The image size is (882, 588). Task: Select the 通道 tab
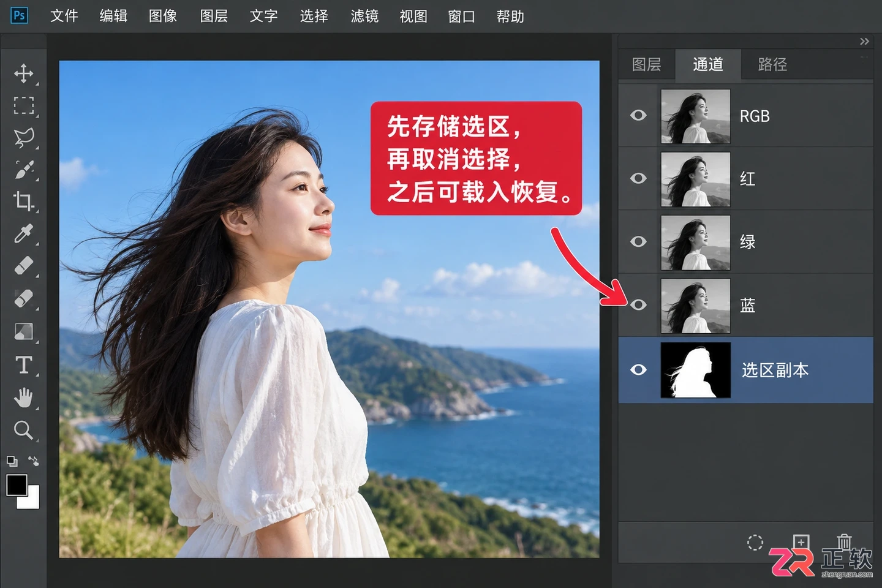coord(708,64)
